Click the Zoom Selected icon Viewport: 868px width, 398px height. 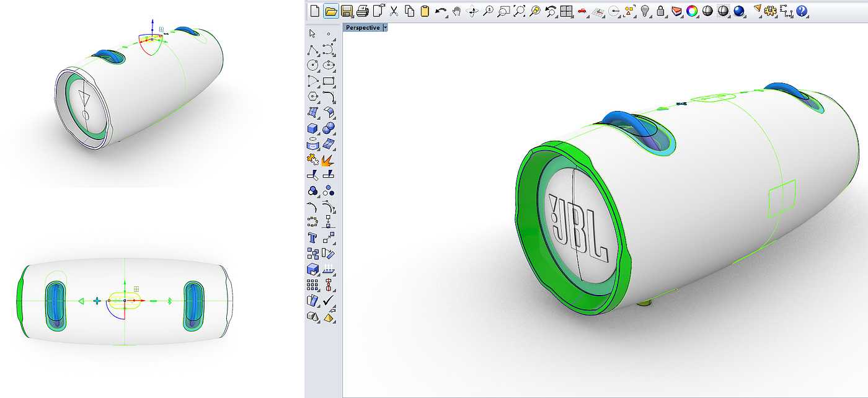[534, 11]
